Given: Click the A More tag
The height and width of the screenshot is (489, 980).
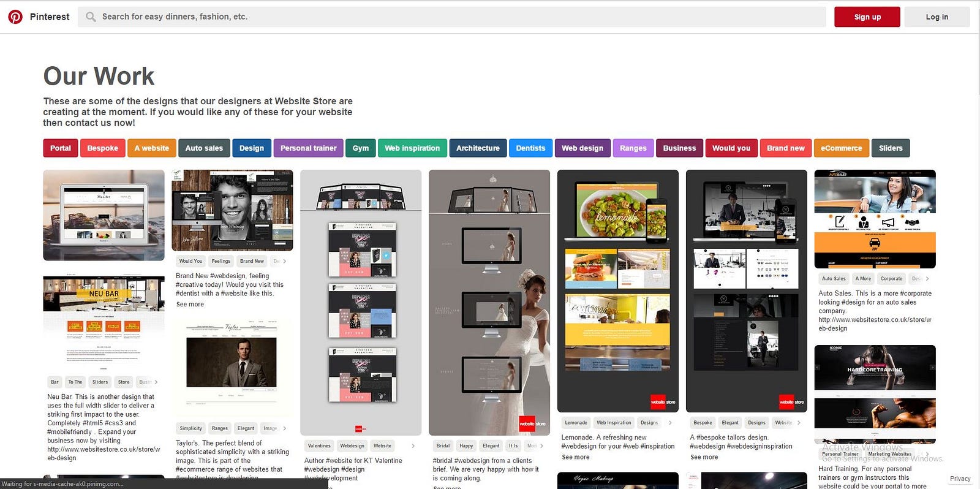Looking at the screenshot, I should (x=863, y=278).
